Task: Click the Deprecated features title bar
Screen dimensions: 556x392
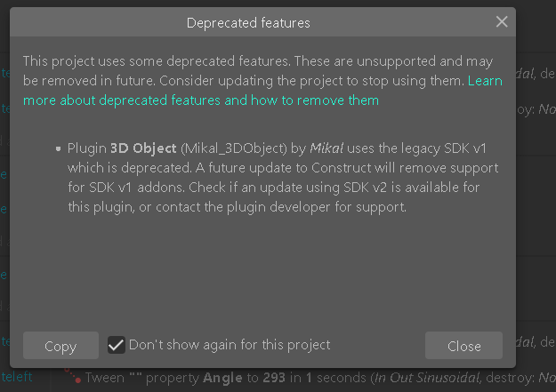Action: coord(248,22)
